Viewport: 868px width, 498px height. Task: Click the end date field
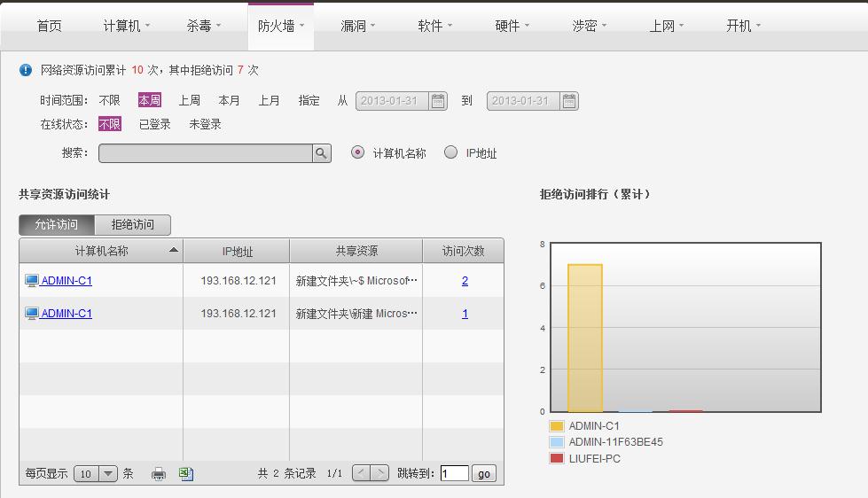523,101
